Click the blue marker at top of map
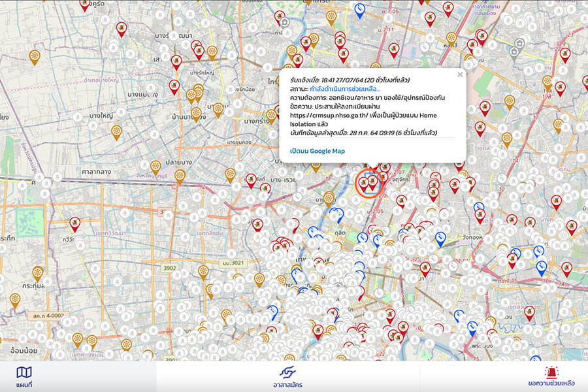 360,8
